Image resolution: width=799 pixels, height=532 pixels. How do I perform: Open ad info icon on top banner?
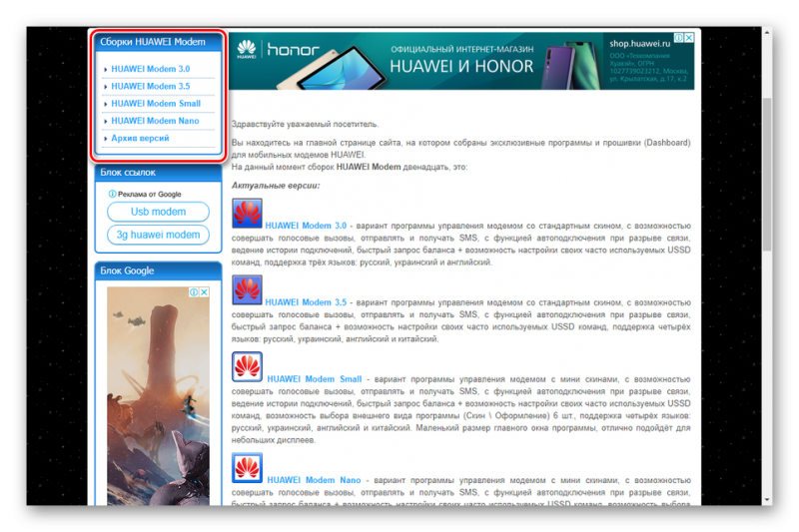coord(679,38)
